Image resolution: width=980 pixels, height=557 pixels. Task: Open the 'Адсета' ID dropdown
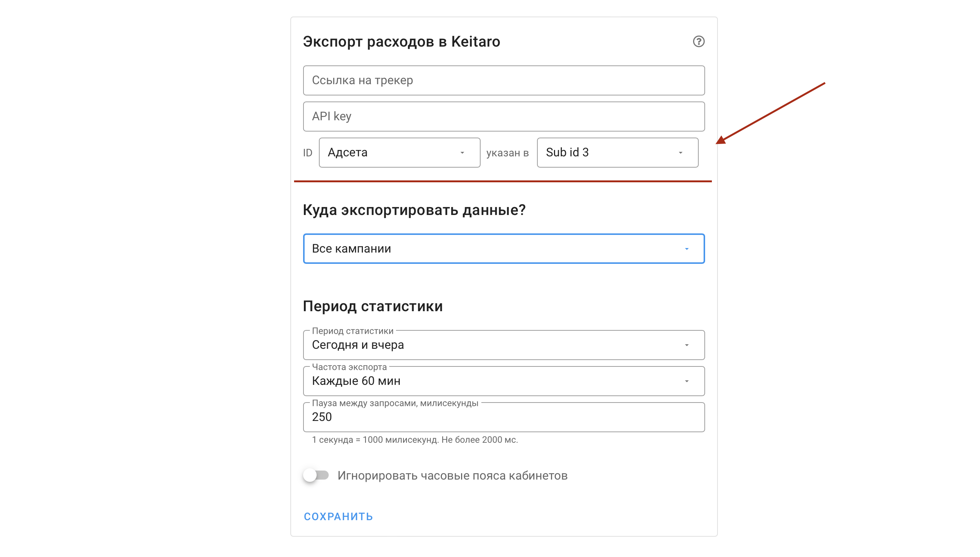399,152
